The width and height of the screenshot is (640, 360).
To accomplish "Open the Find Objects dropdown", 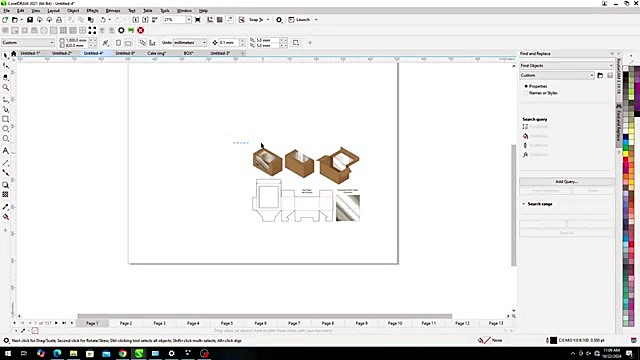I will click(x=567, y=65).
